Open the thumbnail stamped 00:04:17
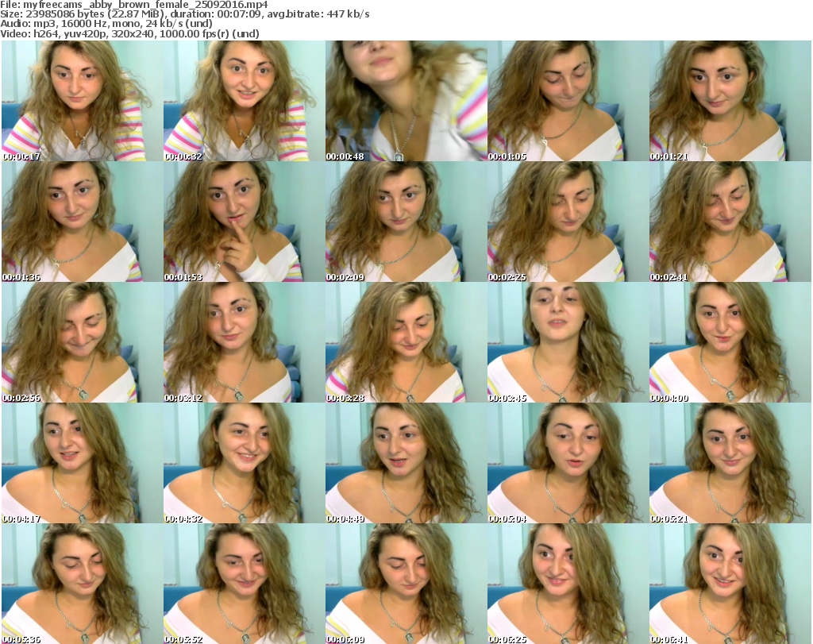The width and height of the screenshot is (813, 644). [x=82, y=463]
